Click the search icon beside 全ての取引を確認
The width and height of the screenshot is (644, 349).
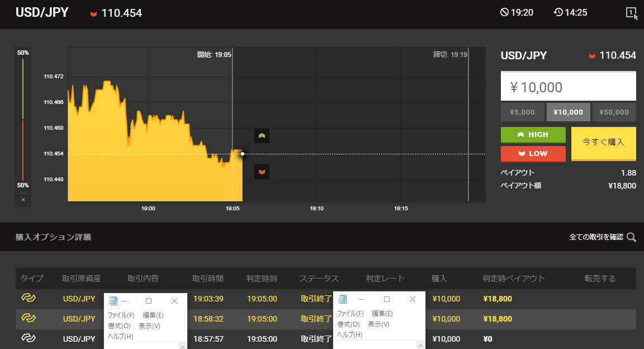tap(631, 237)
